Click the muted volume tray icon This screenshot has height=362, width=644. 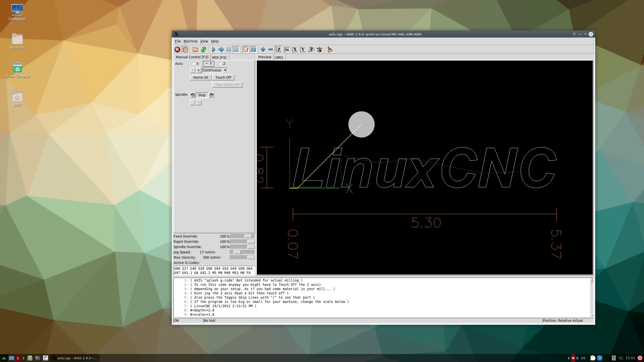point(621,358)
